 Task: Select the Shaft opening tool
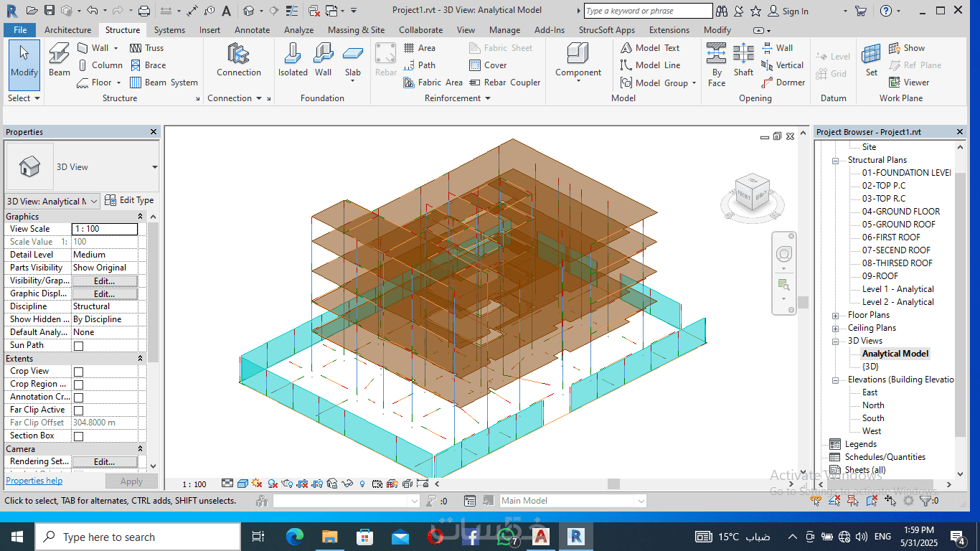tap(743, 60)
